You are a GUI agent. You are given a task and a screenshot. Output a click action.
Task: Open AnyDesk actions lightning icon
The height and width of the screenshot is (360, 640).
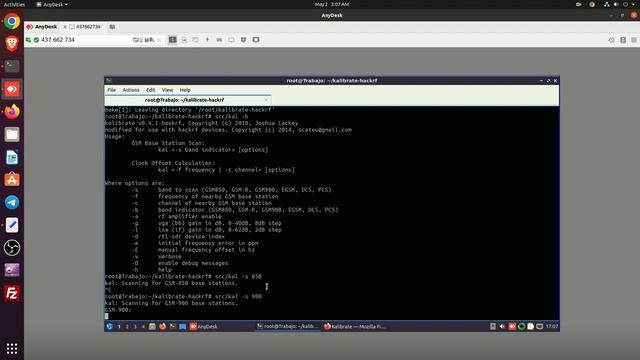(207, 40)
